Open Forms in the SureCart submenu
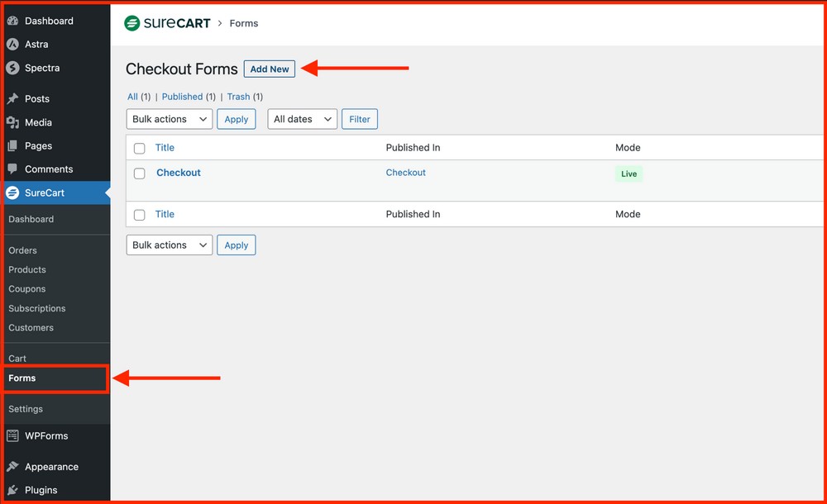 tap(22, 378)
